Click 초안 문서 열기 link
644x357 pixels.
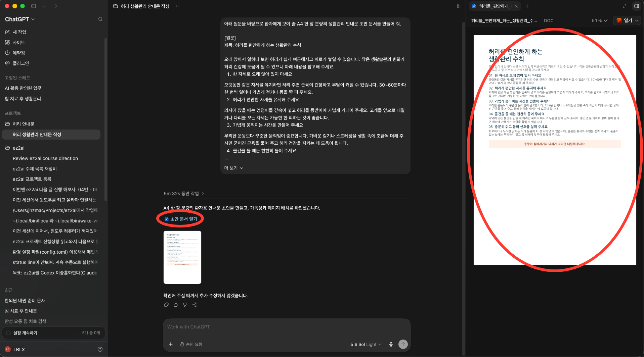181,219
